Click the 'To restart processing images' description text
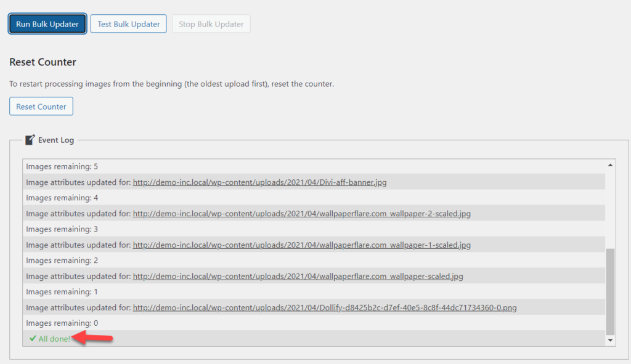 tap(171, 84)
